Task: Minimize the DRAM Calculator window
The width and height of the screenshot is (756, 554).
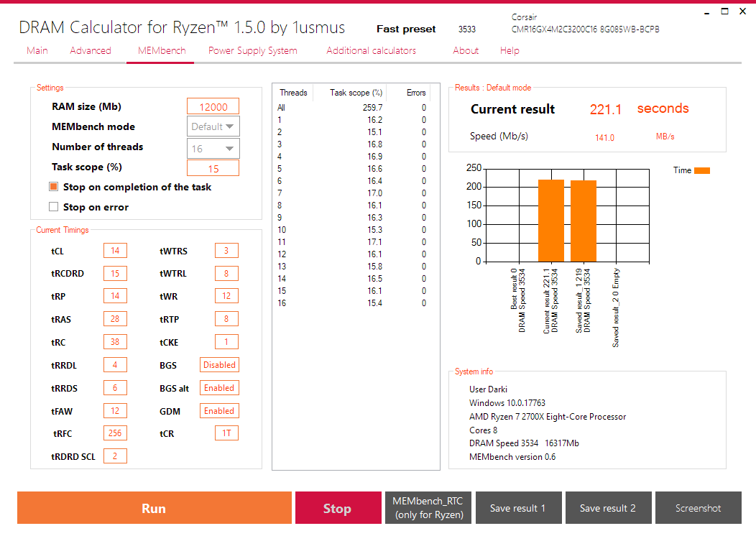Action: (707, 11)
